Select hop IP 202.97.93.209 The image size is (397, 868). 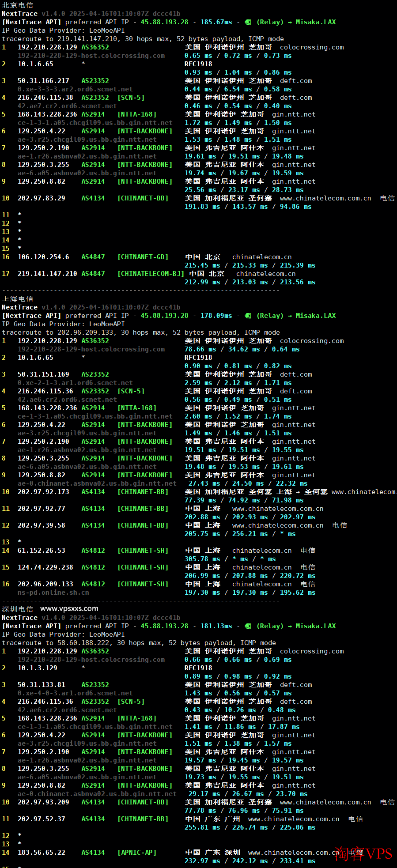pyautogui.click(x=43, y=802)
